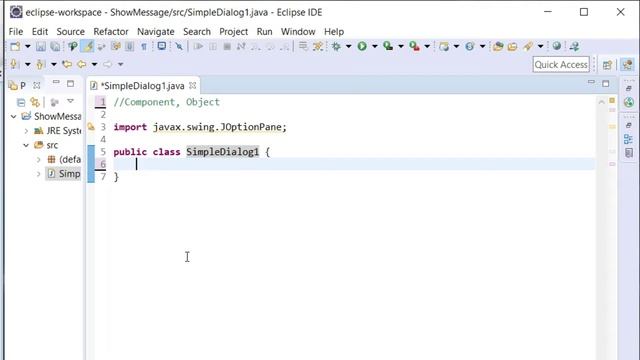Navigate Back with yellow left arrow
The width and height of the screenshot is (640, 360).
click(82, 64)
